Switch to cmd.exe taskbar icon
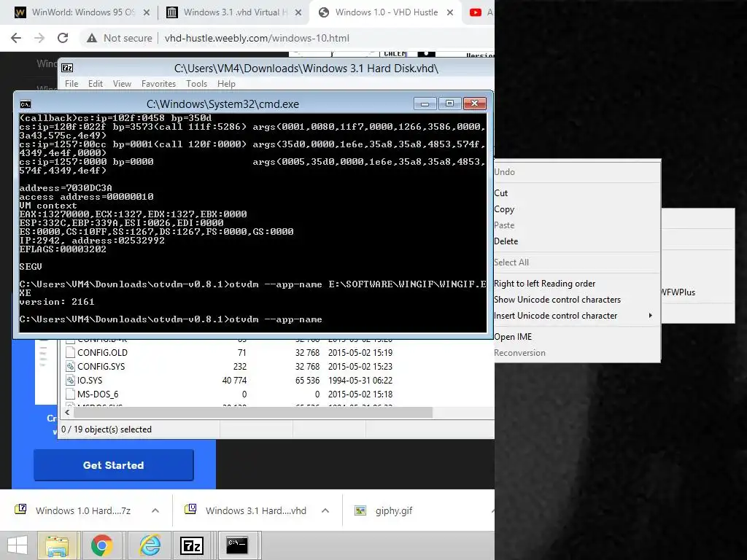Viewport: 747px width, 560px height. click(x=237, y=545)
